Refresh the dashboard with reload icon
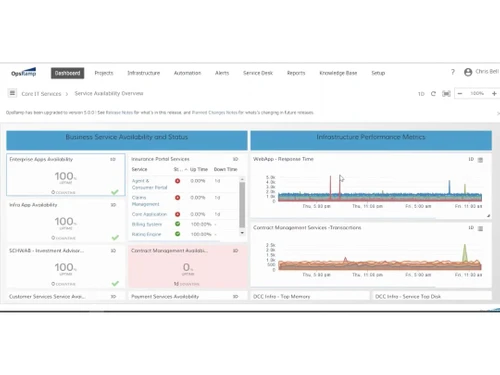 coord(433,94)
